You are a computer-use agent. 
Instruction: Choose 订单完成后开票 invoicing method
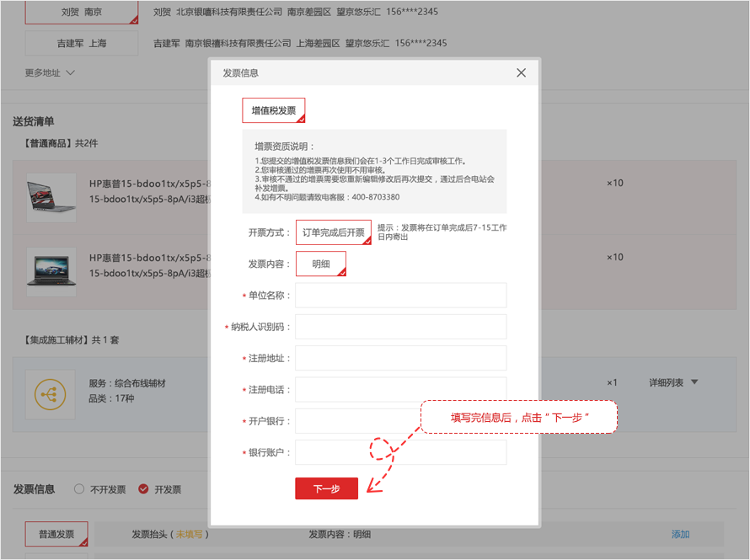click(x=334, y=232)
